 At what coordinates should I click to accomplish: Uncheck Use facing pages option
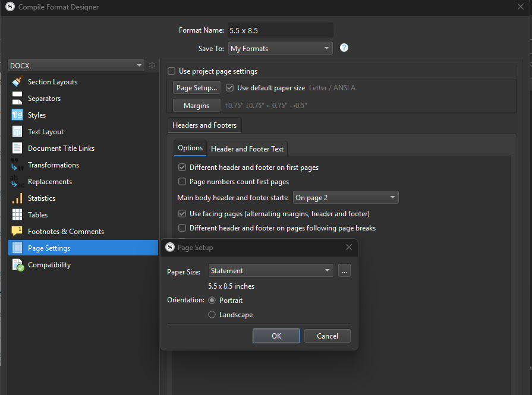(x=182, y=214)
